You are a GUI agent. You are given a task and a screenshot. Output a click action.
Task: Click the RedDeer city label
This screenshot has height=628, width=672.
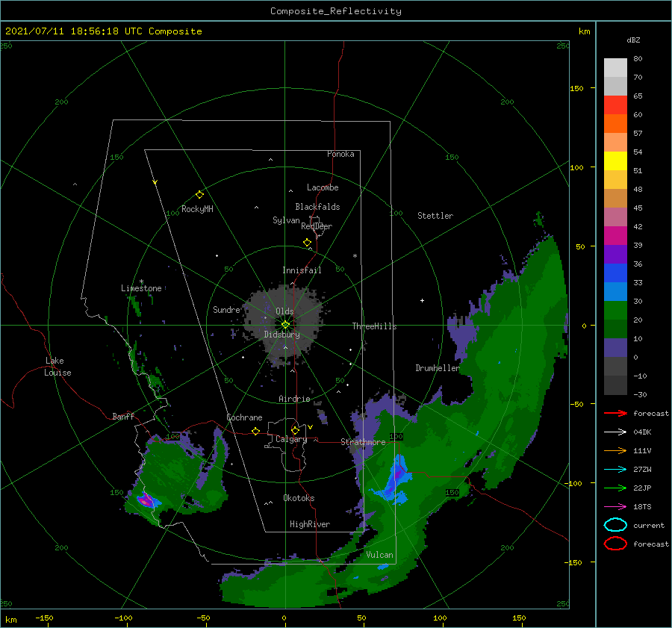tap(317, 226)
